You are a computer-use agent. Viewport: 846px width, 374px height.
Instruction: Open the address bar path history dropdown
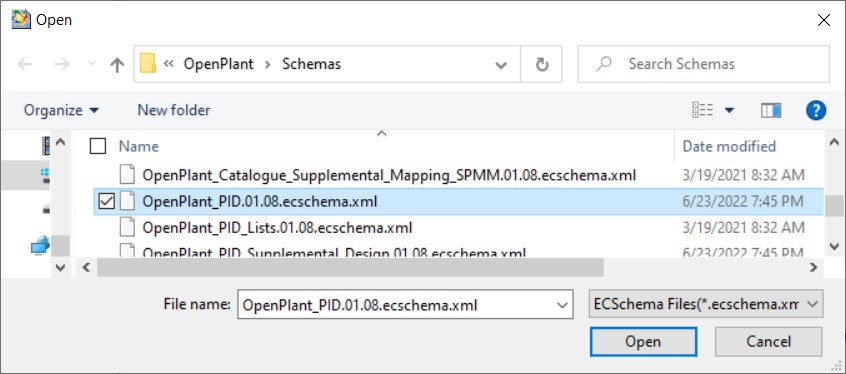click(501, 65)
